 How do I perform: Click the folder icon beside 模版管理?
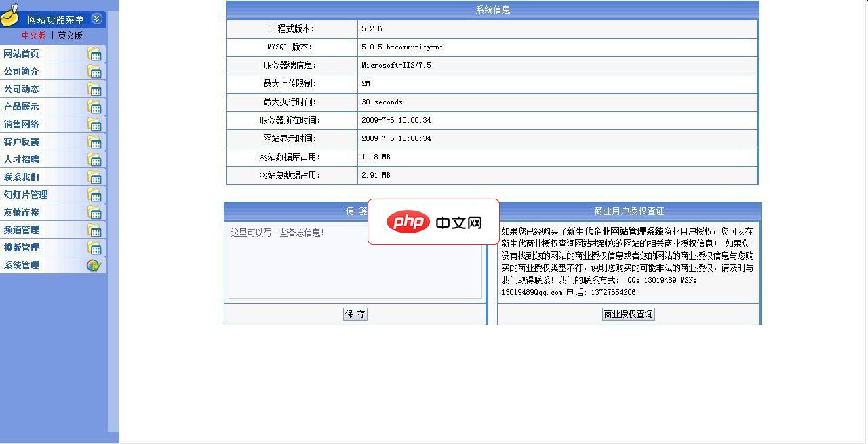point(94,248)
